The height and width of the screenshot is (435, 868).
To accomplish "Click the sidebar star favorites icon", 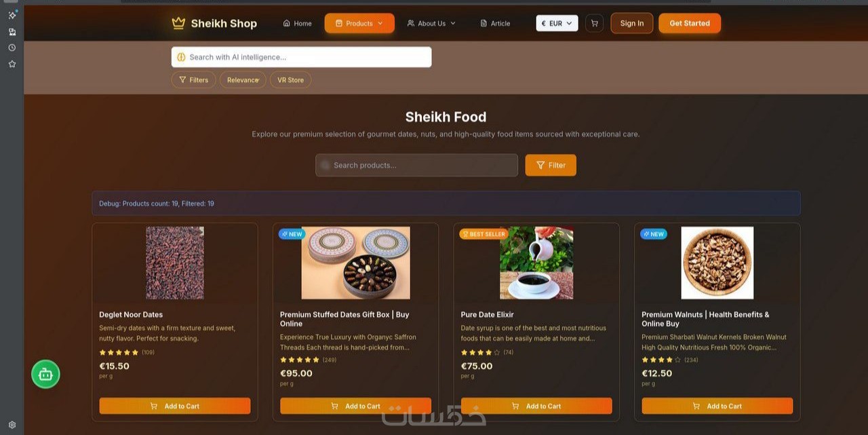I will click(12, 64).
